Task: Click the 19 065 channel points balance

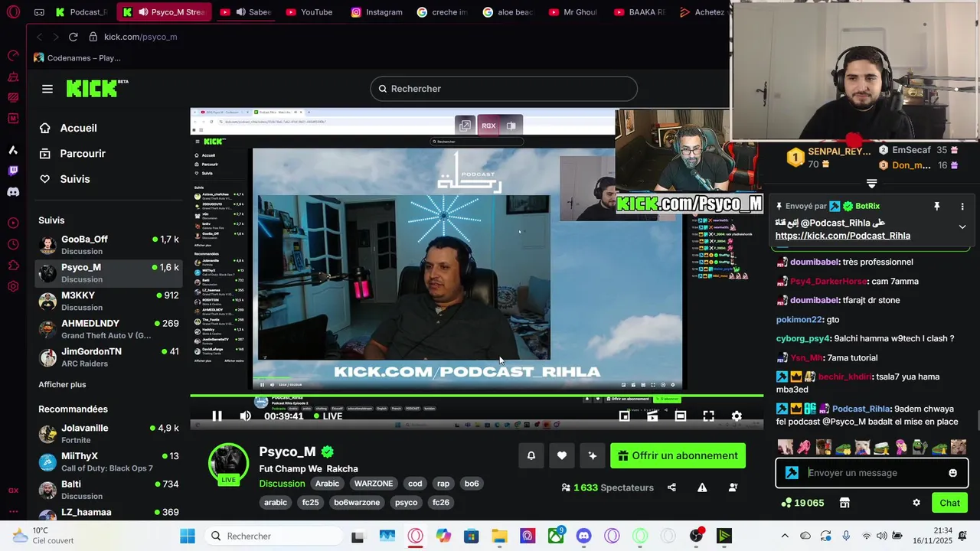Action: pyautogui.click(x=802, y=503)
